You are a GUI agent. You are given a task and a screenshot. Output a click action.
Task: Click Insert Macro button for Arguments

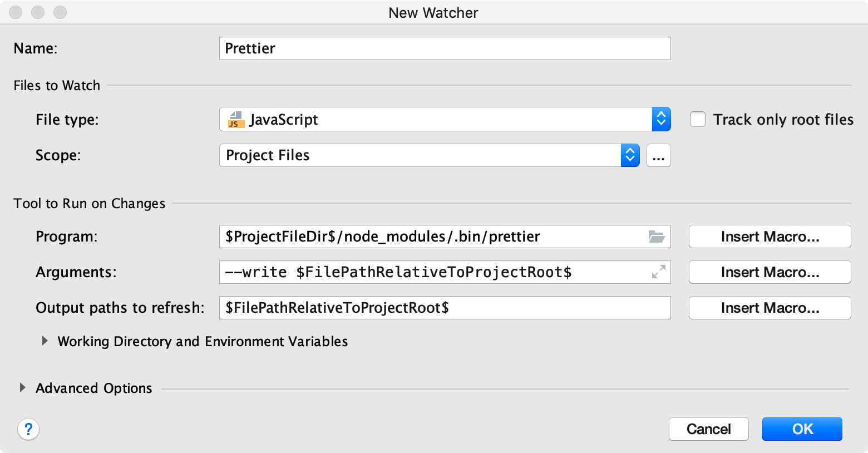pyautogui.click(x=770, y=272)
